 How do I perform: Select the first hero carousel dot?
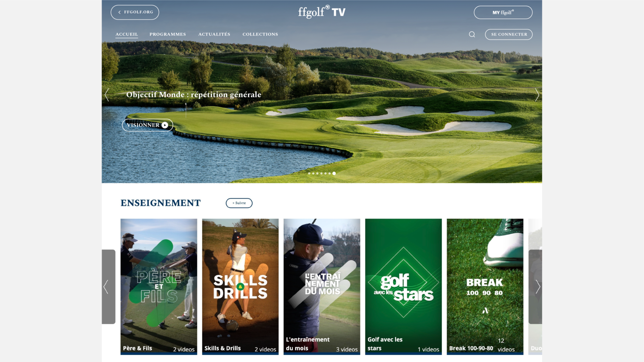pyautogui.click(x=309, y=173)
